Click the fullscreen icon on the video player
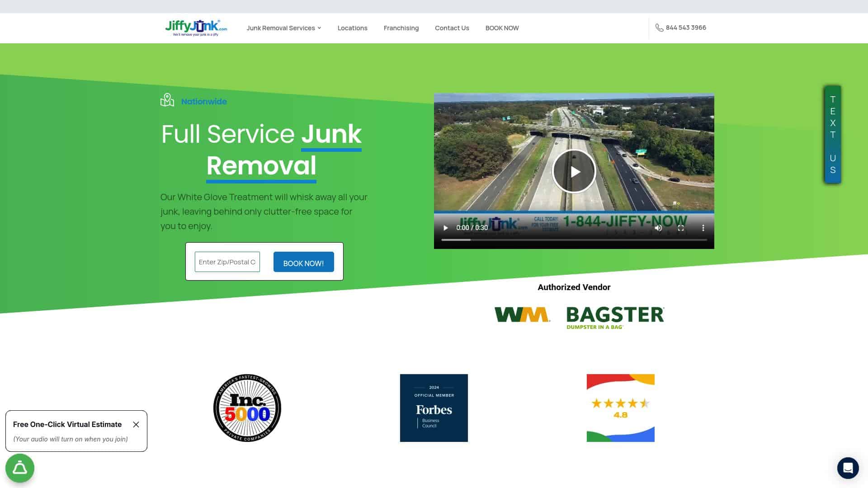Viewport: 868px width, 488px height. 681,228
